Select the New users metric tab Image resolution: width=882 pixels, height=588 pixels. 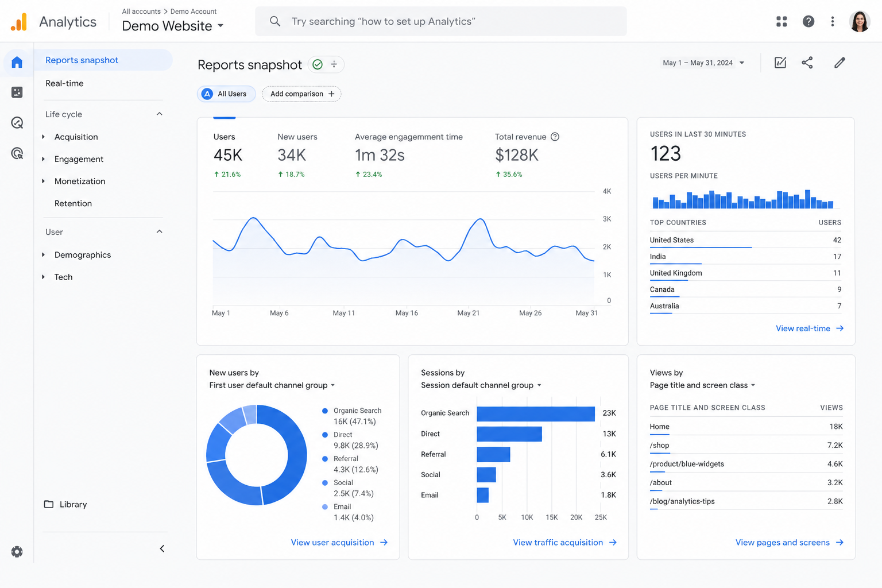pyautogui.click(x=297, y=155)
